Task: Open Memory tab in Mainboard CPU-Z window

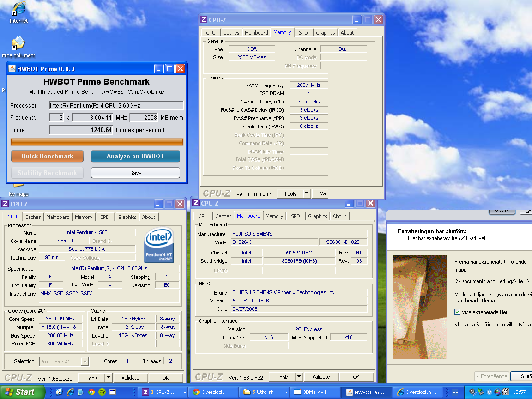Action: 274,216
